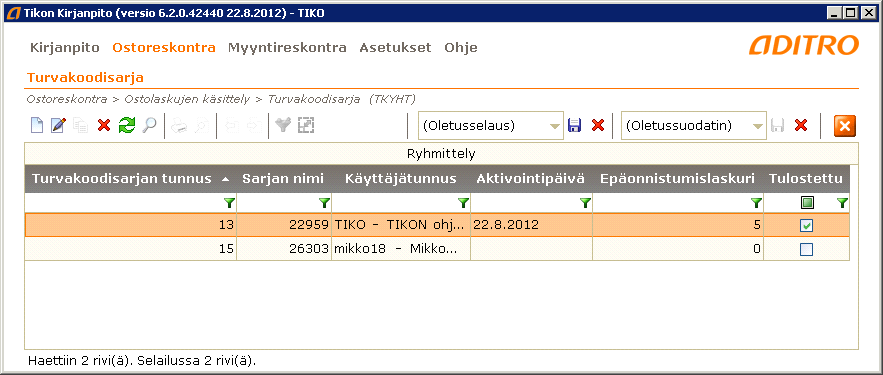Click the series name 22959
Image resolution: width=883 pixels, height=375 pixels.
point(284,225)
